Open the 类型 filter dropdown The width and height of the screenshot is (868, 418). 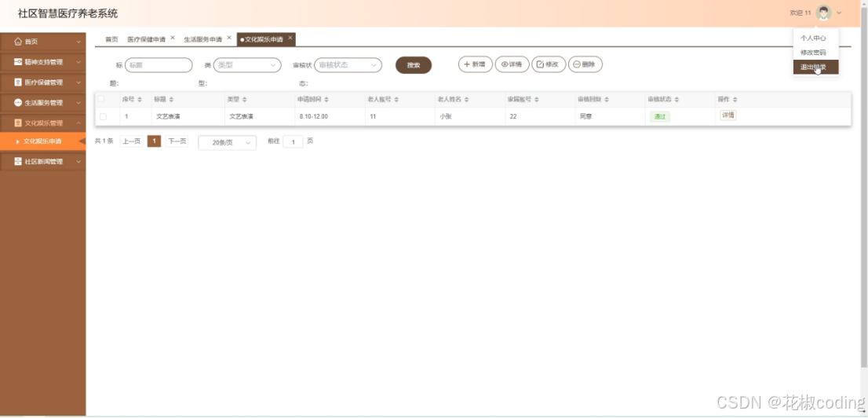[247, 65]
